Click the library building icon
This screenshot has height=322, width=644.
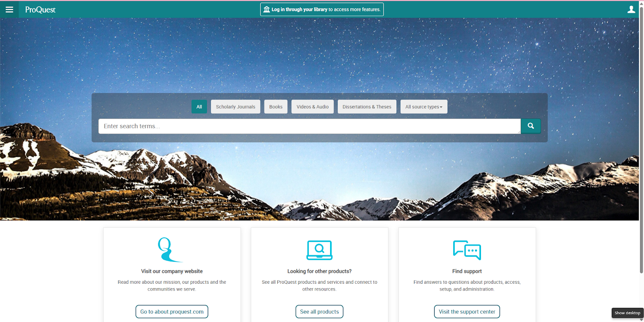[x=266, y=9]
